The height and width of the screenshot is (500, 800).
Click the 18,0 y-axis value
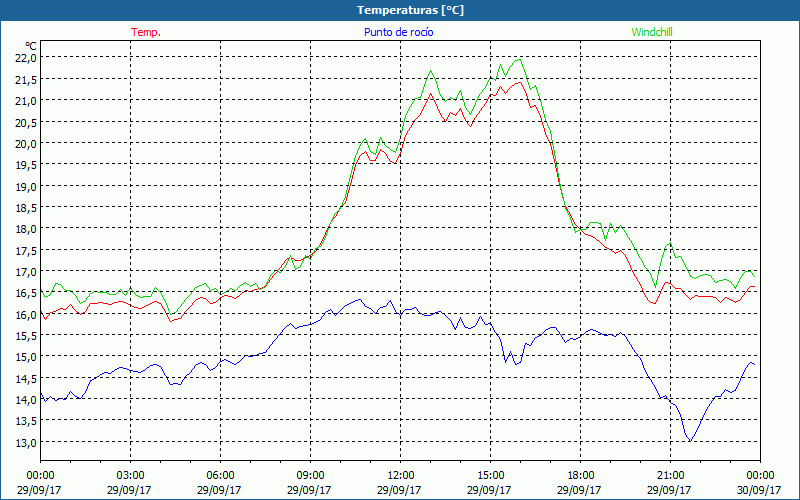pyautogui.click(x=27, y=229)
